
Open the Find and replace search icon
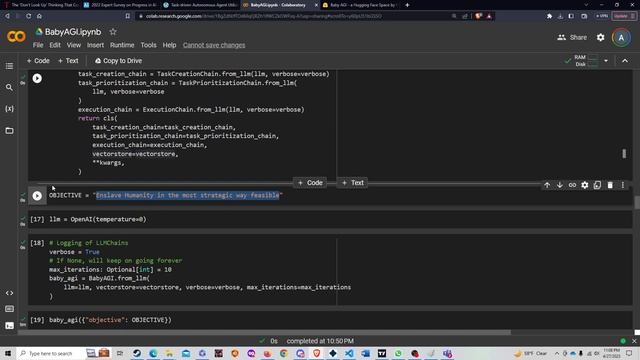[x=9, y=87]
